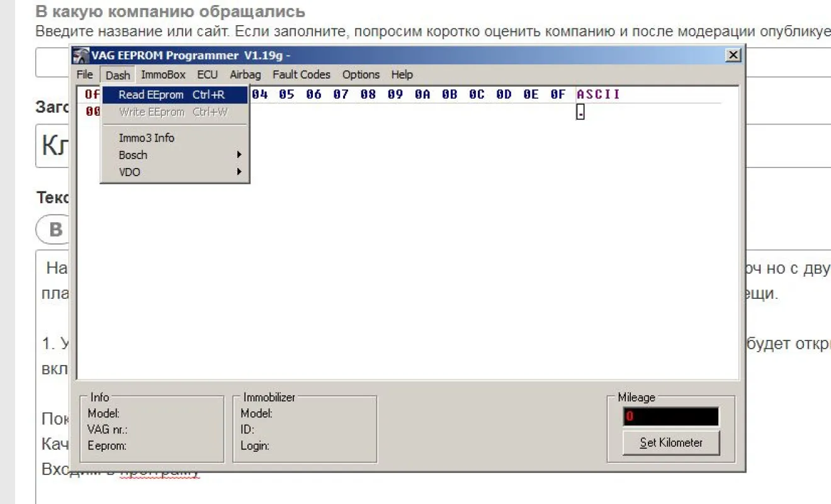Click the Mileage group label
This screenshot has height=504, width=831.
pos(636,397)
